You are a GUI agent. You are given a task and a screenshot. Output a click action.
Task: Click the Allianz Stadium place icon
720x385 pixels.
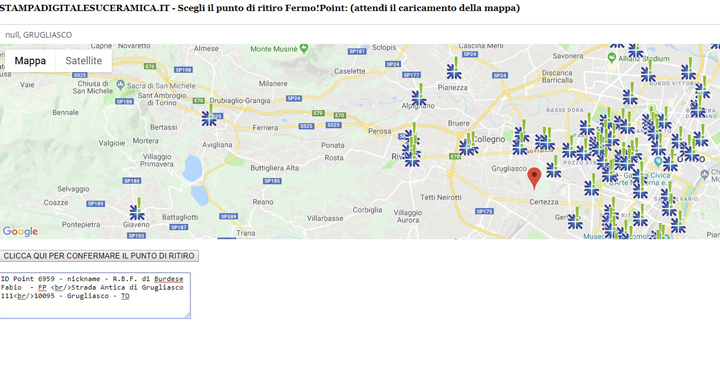[x=612, y=57]
